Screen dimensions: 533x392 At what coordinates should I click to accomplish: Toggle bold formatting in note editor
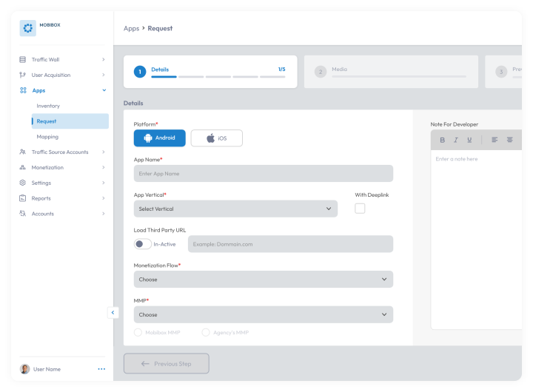[442, 140]
